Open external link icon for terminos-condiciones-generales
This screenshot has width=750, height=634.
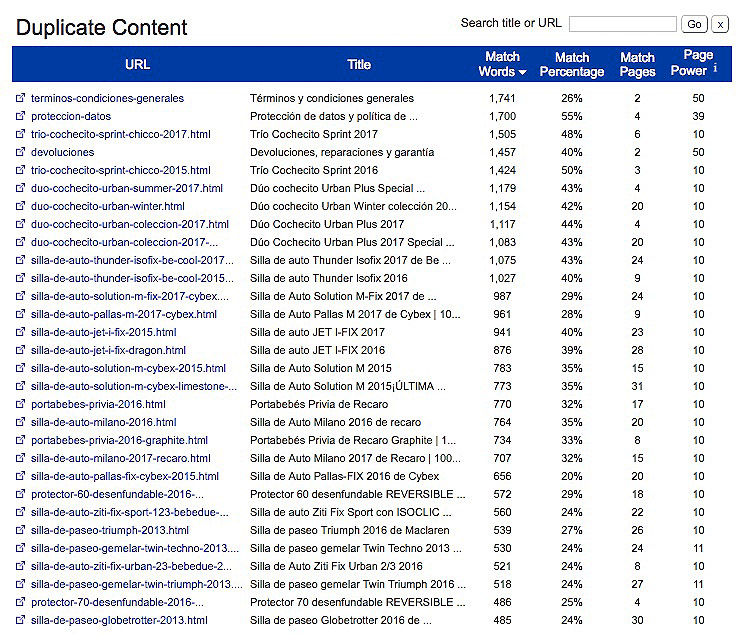[x=20, y=98]
